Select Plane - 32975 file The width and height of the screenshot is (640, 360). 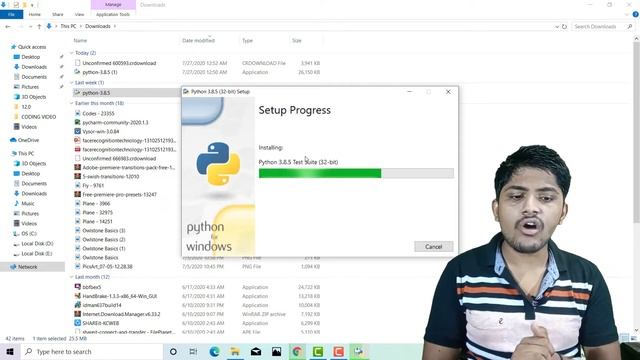pos(97,213)
